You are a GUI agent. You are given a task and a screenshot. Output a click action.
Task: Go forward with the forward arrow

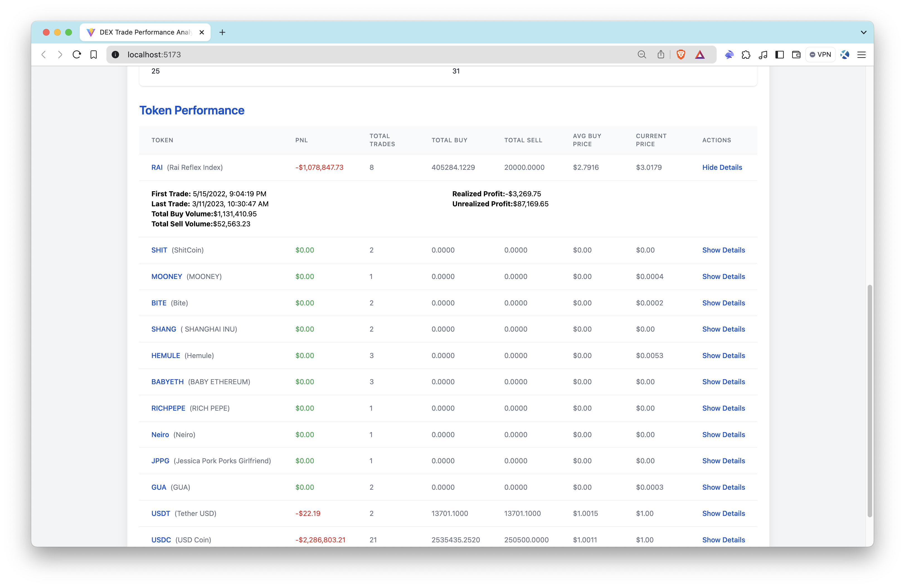pos(60,55)
